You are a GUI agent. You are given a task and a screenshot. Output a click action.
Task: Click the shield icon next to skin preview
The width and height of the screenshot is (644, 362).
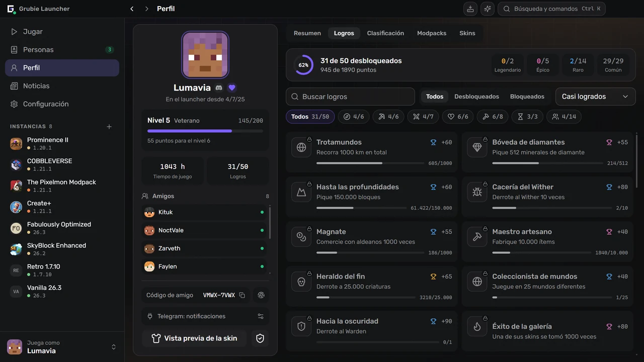260,338
